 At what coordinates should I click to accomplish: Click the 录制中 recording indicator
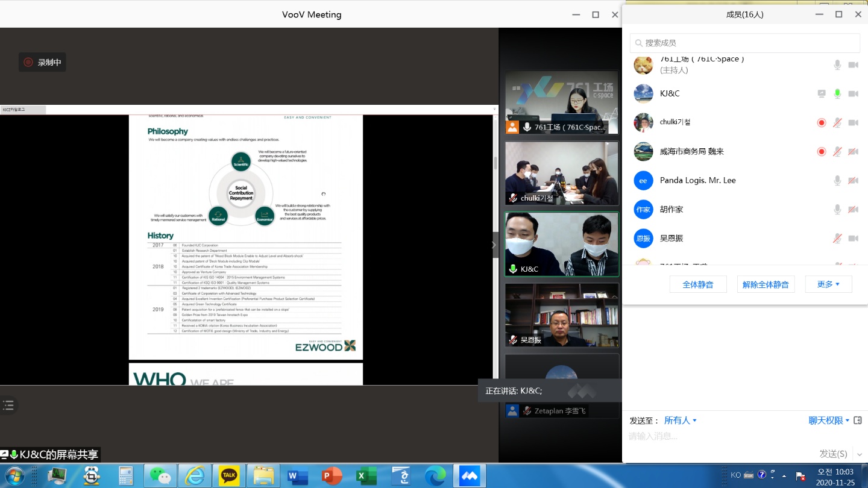click(42, 62)
